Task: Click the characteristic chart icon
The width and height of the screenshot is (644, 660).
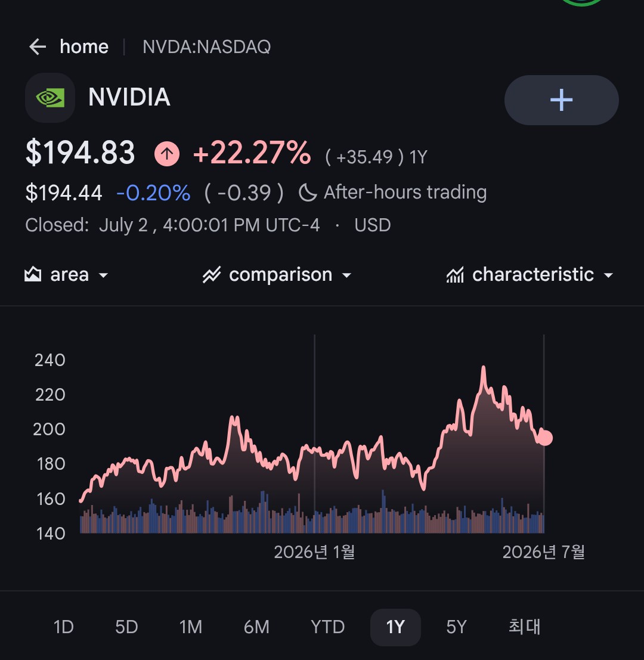Action: point(455,275)
